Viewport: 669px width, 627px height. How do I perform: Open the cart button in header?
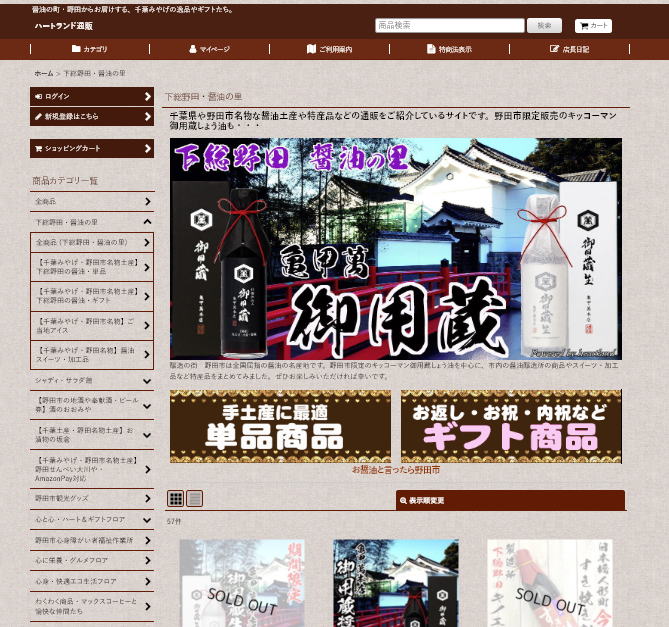(593, 26)
